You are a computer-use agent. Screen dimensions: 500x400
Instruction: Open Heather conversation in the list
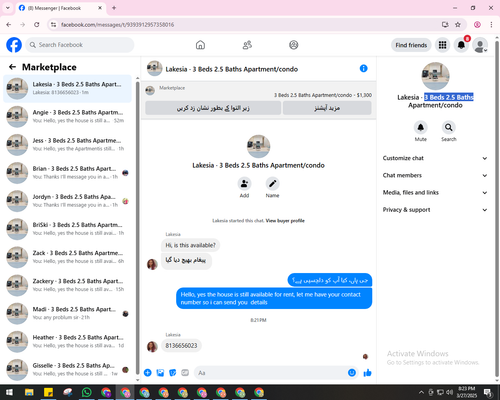67,342
